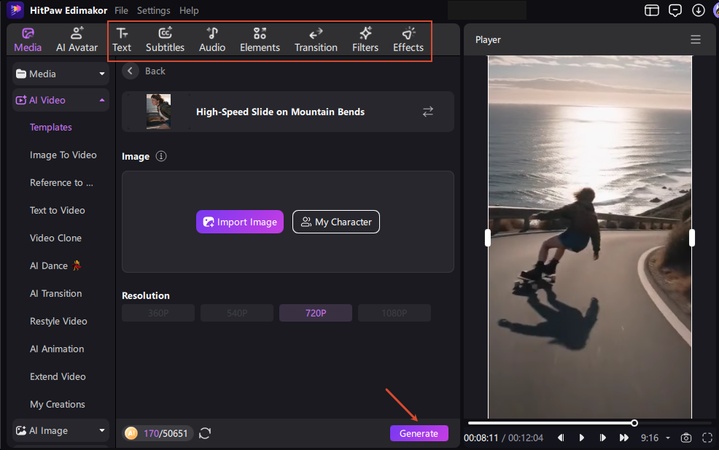The height and width of the screenshot is (450, 719).
Task: Collapse the AI Video section
Action: coord(61,100)
